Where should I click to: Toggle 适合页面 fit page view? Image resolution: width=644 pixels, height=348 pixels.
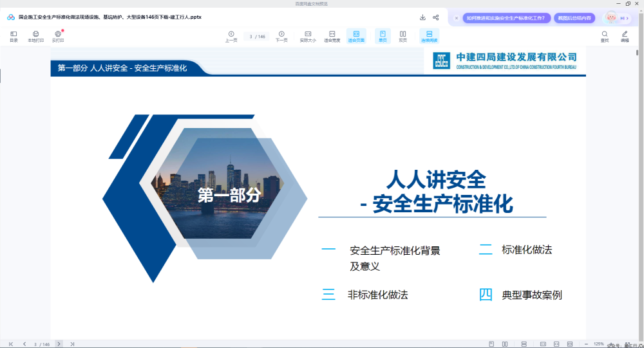click(356, 36)
